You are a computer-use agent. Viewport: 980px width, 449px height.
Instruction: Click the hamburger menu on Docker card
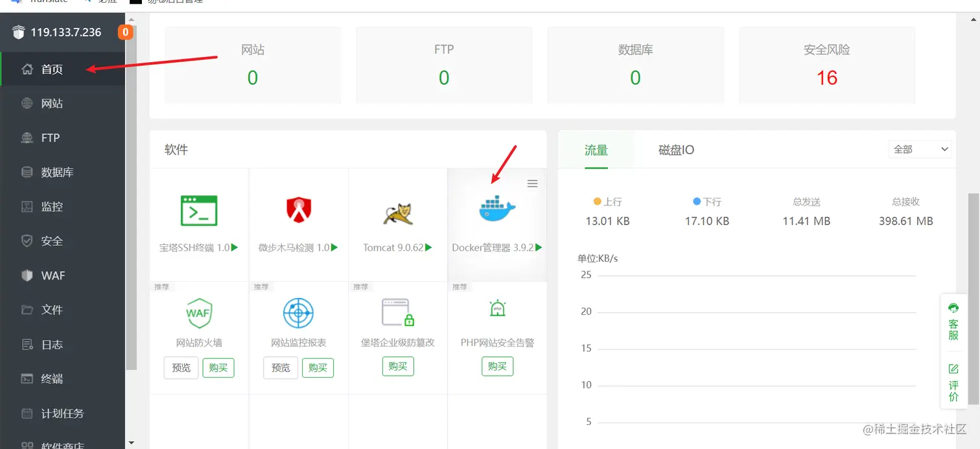point(533,184)
